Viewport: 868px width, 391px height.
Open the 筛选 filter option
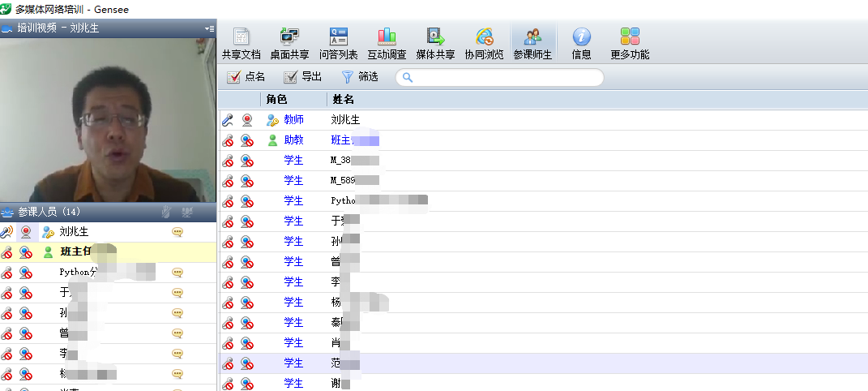pyautogui.click(x=360, y=77)
